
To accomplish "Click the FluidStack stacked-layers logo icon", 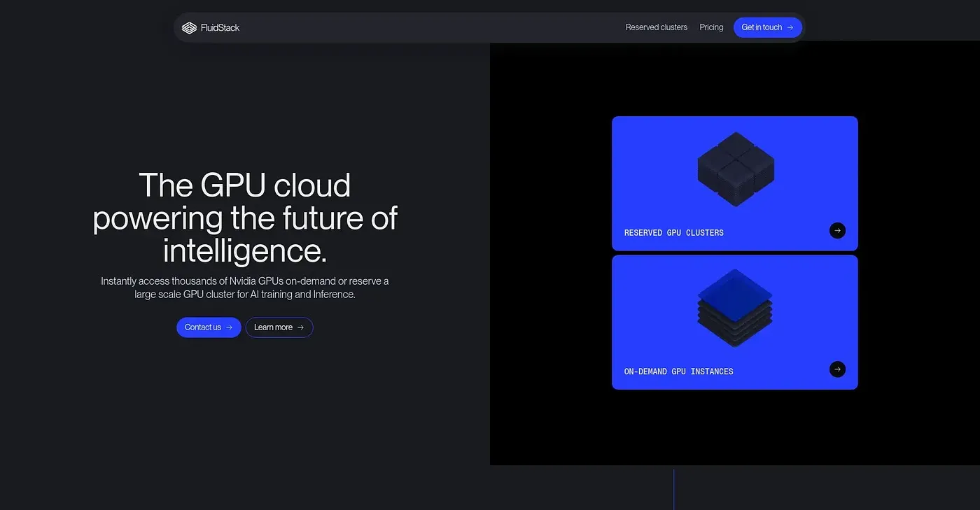I will pos(189,28).
